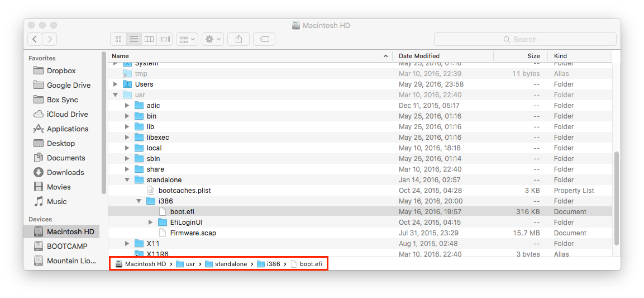Switch to list view

coord(134,39)
